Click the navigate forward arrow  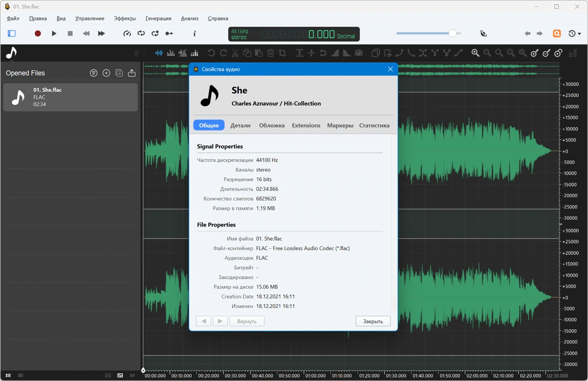pos(539,33)
